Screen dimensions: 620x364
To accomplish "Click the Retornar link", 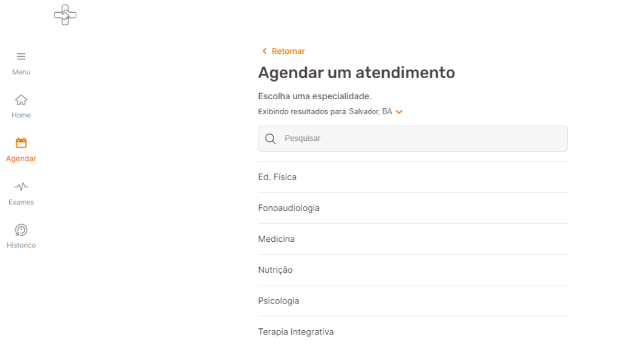I will [x=288, y=51].
